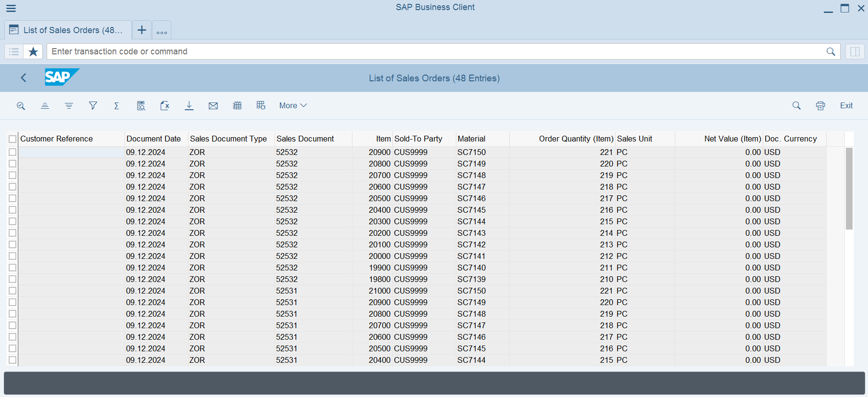The height and width of the screenshot is (397, 868).
Task: Select the Item column header
Action: coord(373,139)
